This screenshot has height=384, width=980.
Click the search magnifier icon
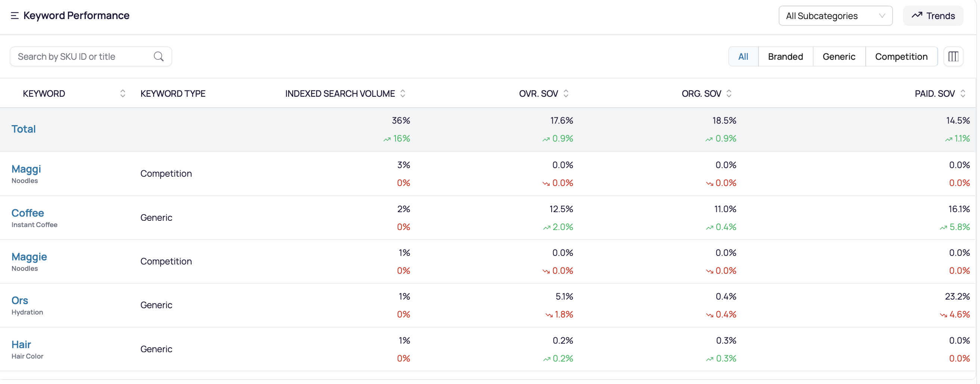[159, 57]
